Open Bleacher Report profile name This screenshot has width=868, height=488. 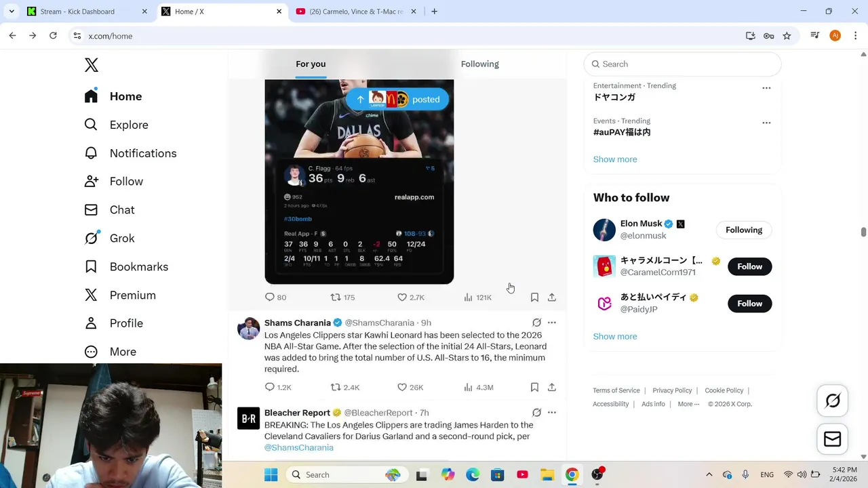coord(297,413)
